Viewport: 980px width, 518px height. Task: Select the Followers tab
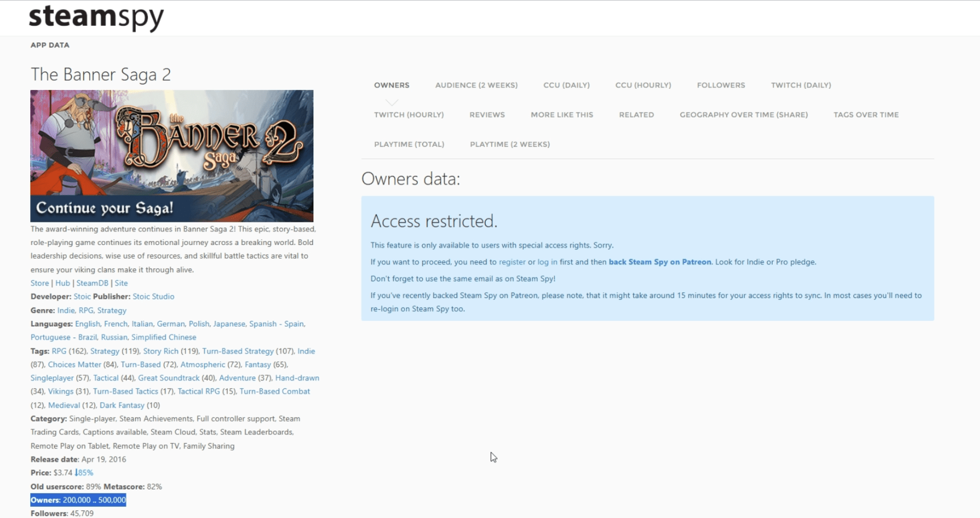pos(720,85)
